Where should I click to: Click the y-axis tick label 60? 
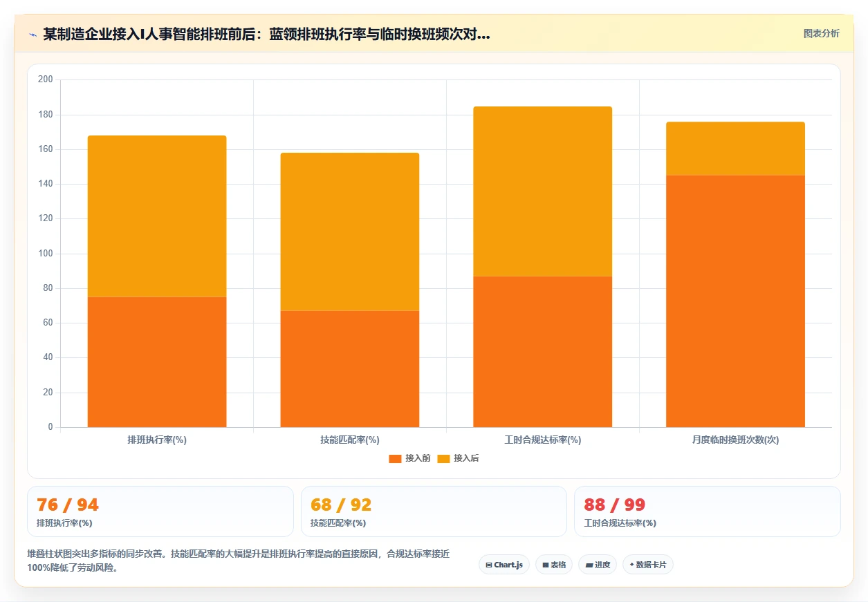tap(48, 323)
